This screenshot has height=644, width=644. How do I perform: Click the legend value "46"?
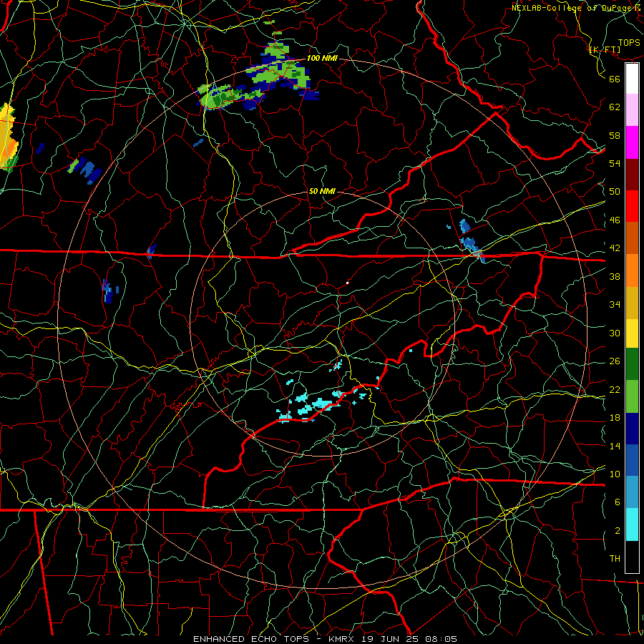click(x=615, y=220)
